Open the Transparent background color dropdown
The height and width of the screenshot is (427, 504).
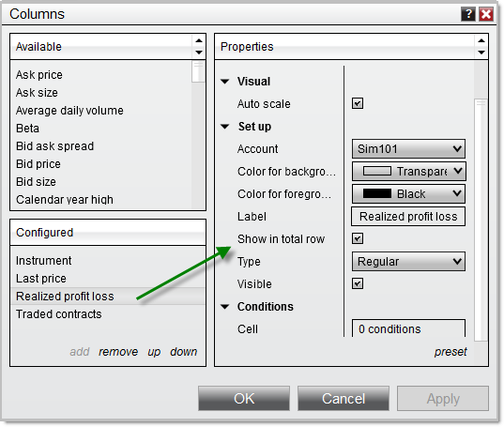click(408, 171)
